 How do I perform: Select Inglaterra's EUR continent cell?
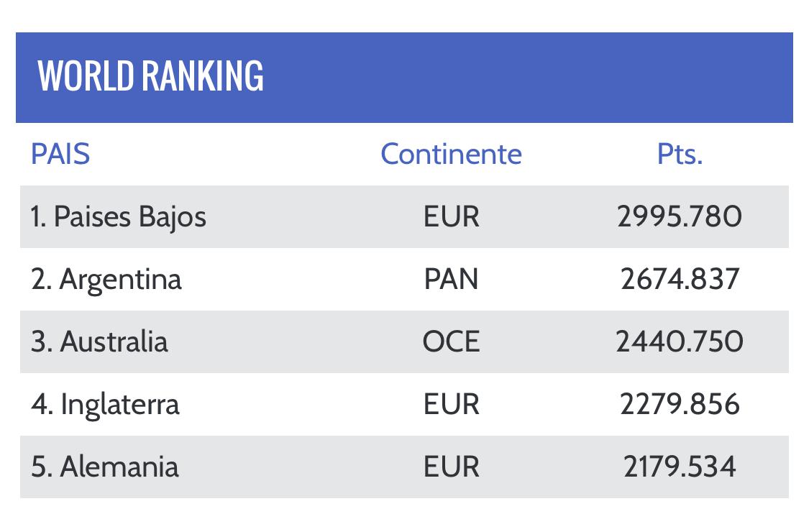click(451, 404)
